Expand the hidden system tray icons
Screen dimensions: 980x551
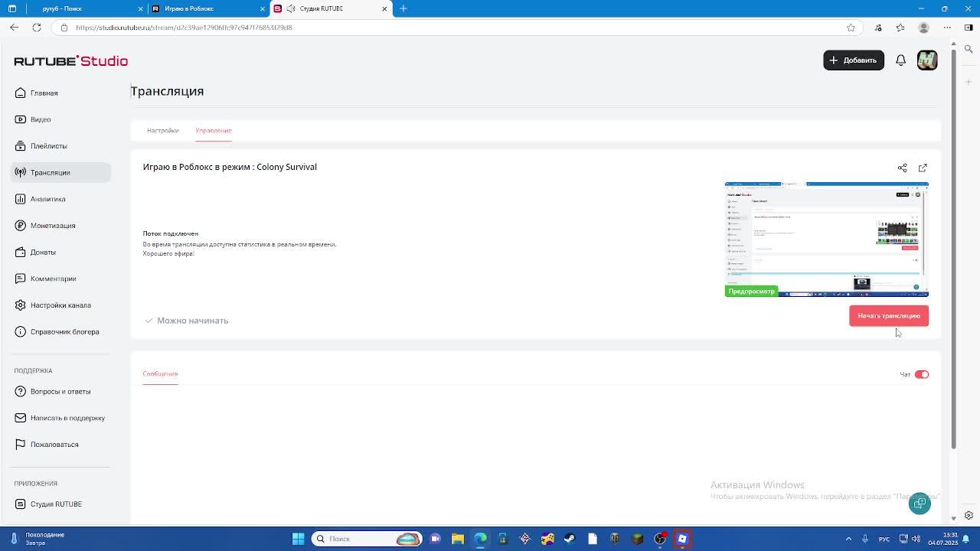click(x=848, y=539)
